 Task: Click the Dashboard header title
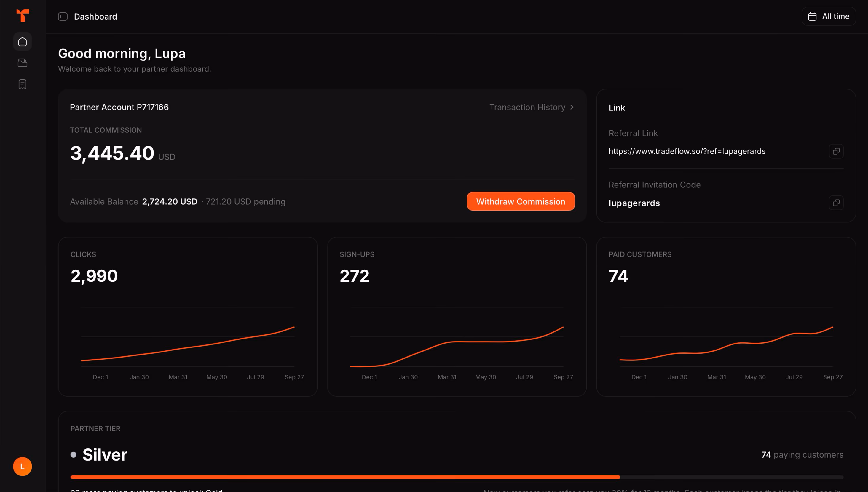pyautogui.click(x=96, y=17)
